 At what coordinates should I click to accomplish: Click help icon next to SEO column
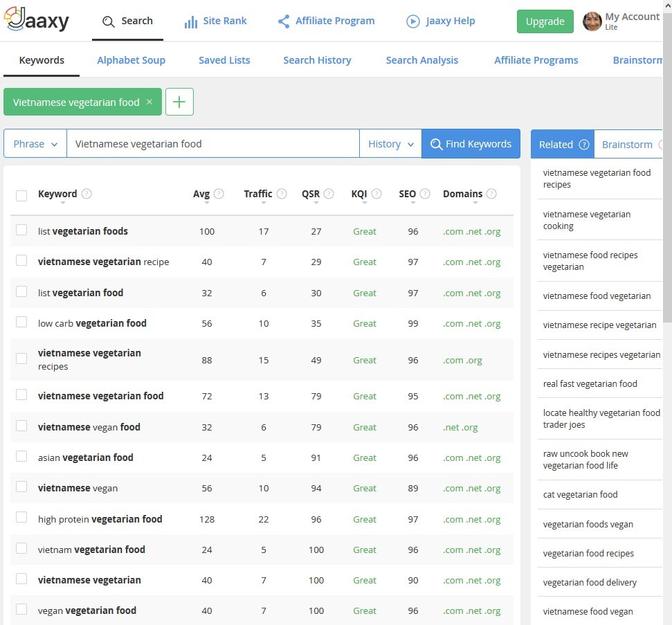pos(425,194)
